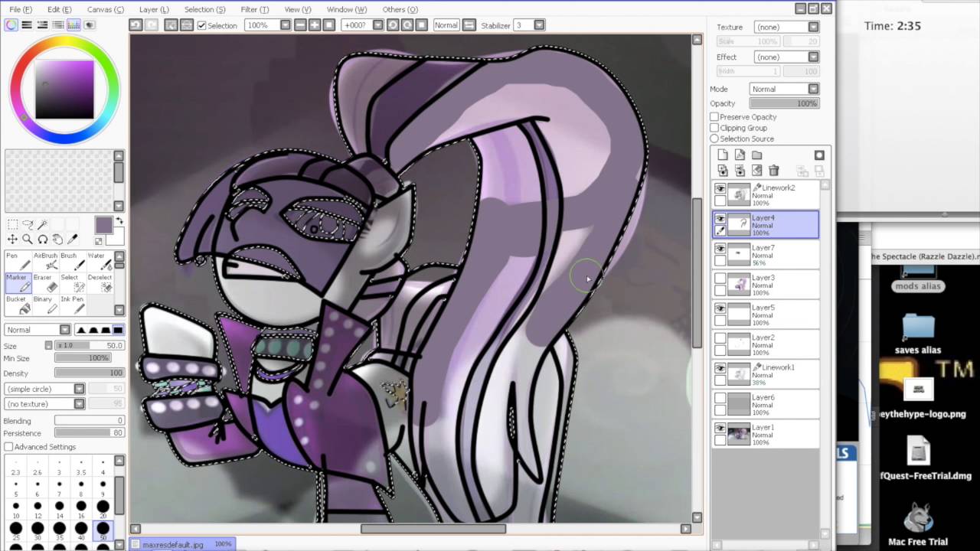Screen dimensions: 980x551
Task: Open the Effect dropdown
Action: [786, 57]
